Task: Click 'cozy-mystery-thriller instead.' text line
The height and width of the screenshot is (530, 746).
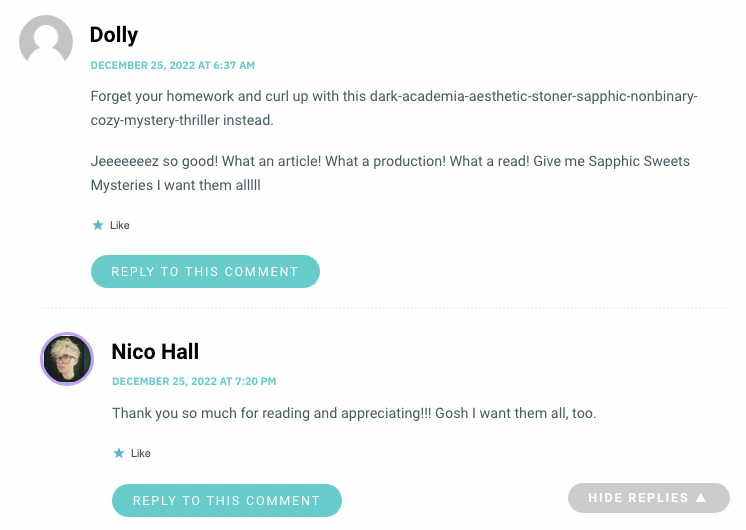Action: coord(182,120)
